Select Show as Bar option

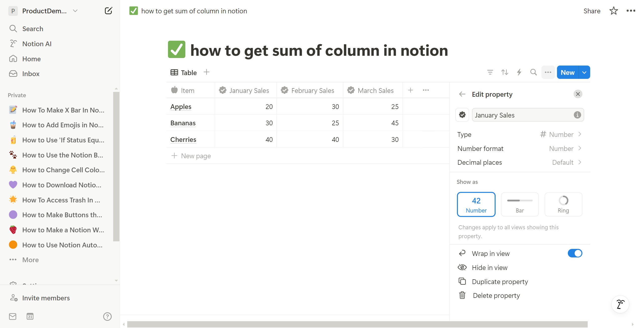pyautogui.click(x=520, y=204)
